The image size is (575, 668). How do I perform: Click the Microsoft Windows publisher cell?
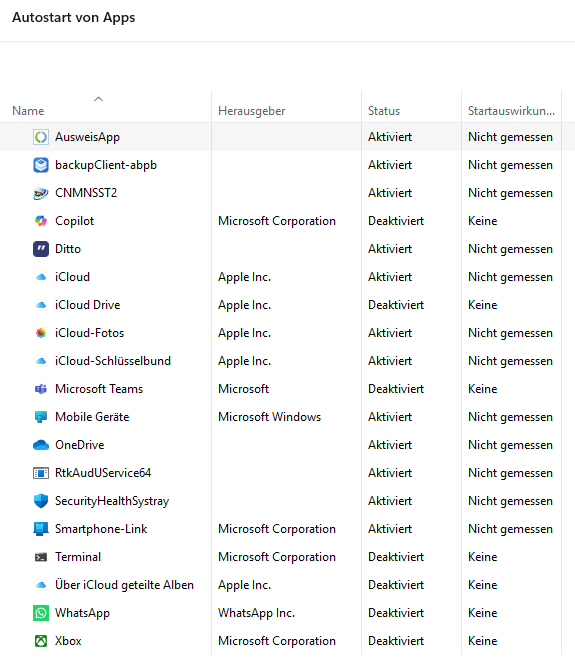(x=270, y=417)
